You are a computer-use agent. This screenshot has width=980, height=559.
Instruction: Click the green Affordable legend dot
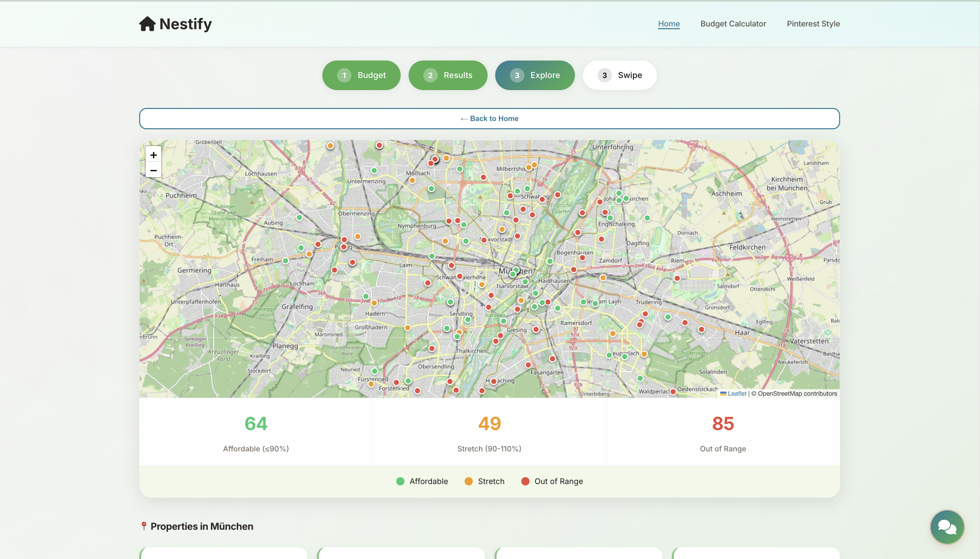point(400,481)
